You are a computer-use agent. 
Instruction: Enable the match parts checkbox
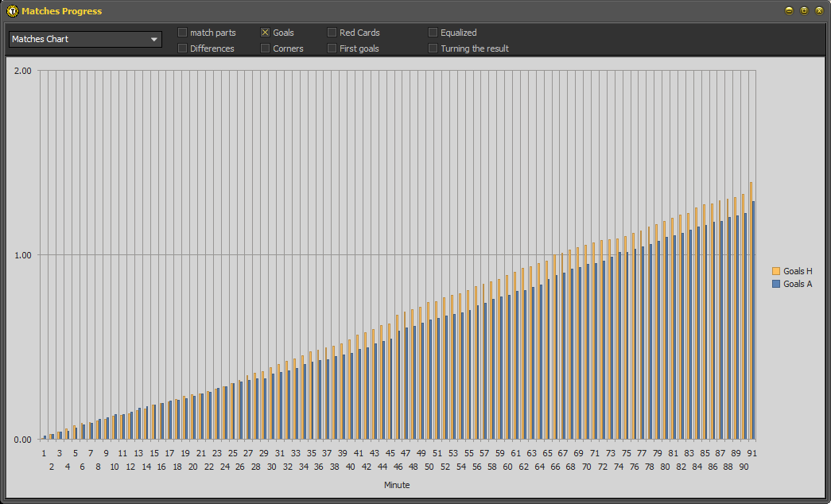click(183, 33)
